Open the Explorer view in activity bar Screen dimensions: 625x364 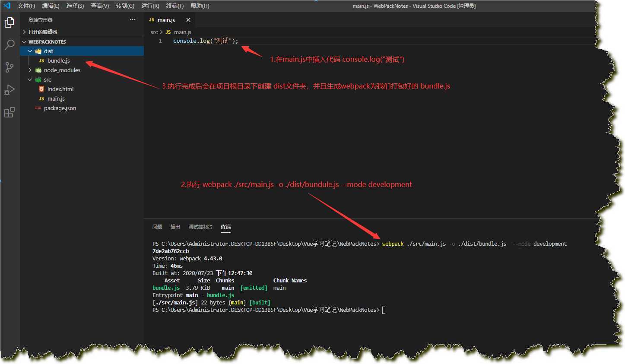[10, 22]
